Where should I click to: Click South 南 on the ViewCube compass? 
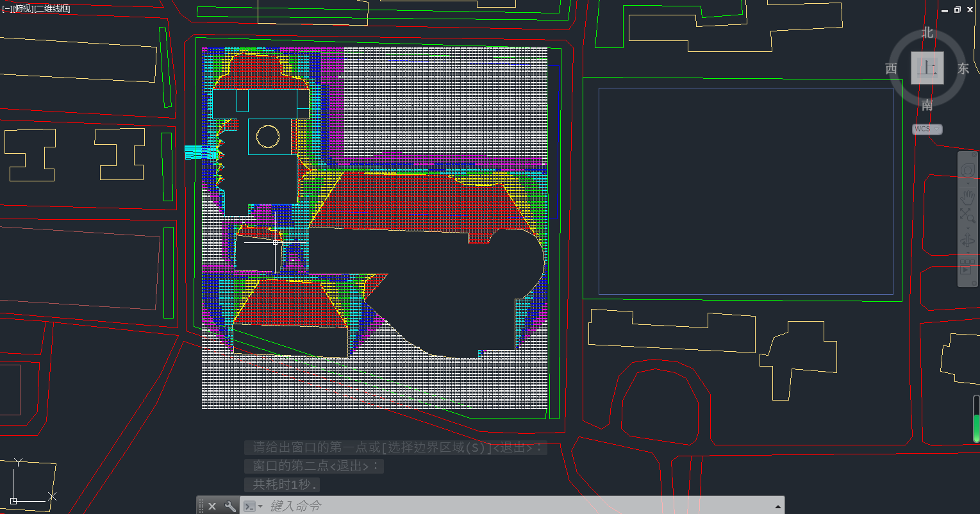tap(927, 105)
